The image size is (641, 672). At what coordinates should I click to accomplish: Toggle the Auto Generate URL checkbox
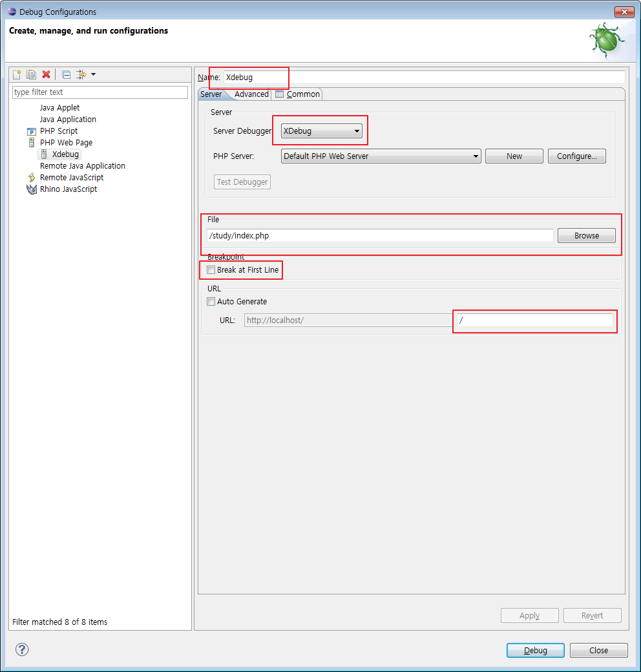pyautogui.click(x=211, y=302)
